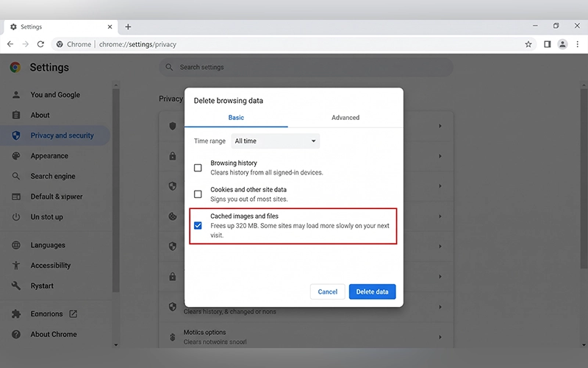Open the Appearance settings section
The width and height of the screenshot is (588, 368).
click(55, 156)
